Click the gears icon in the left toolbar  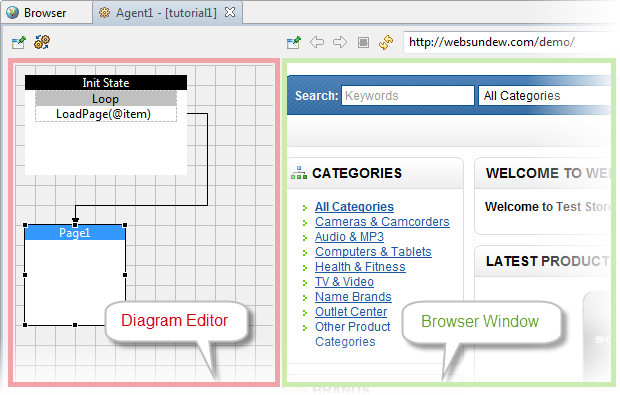click(42, 42)
